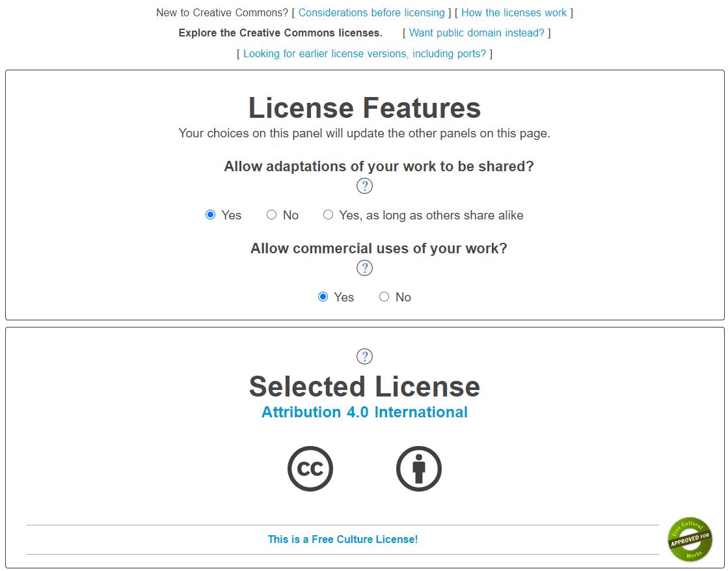Click 'Allow commercial uses of your work?' text
728x571 pixels.
[x=379, y=248]
